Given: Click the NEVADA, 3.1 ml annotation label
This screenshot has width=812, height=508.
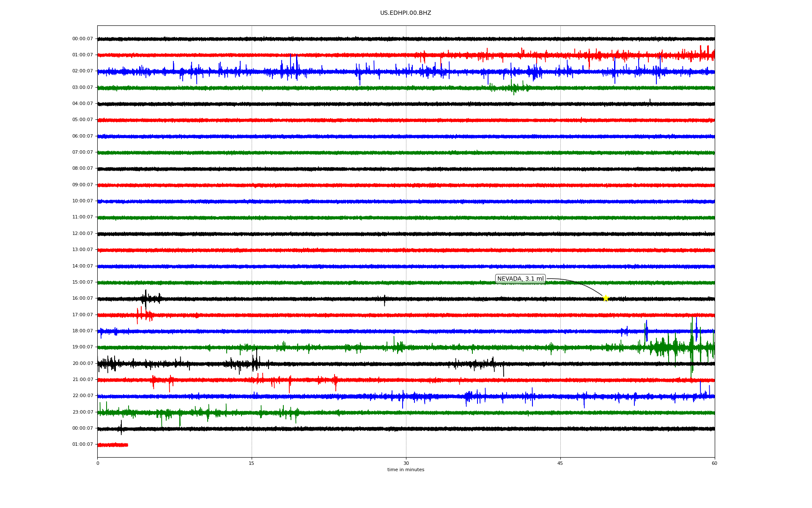Looking at the screenshot, I should tap(520, 279).
